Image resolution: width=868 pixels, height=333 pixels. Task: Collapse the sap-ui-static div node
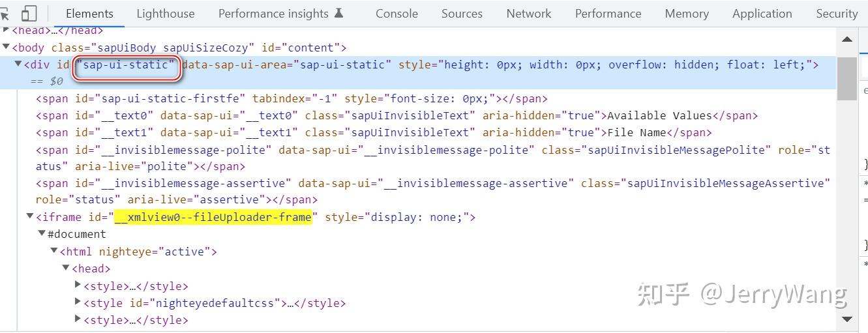(18, 64)
